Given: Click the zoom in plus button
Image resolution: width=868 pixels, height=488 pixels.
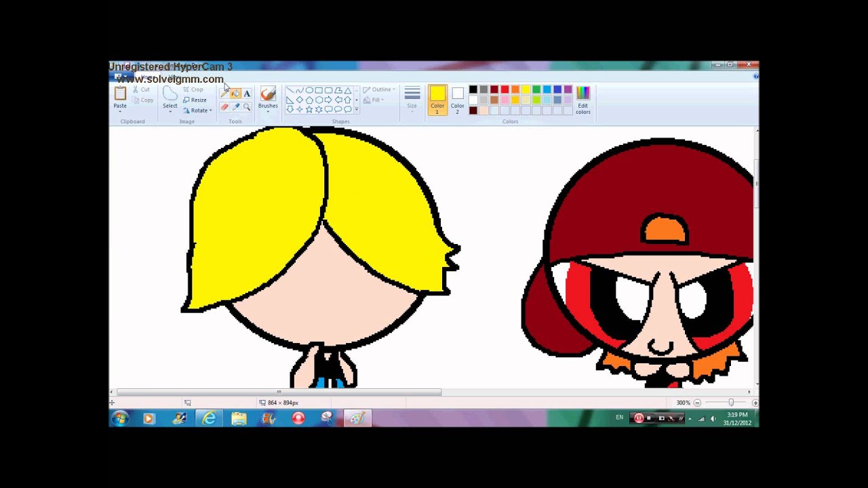Looking at the screenshot, I should pyautogui.click(x=755, y=403).
